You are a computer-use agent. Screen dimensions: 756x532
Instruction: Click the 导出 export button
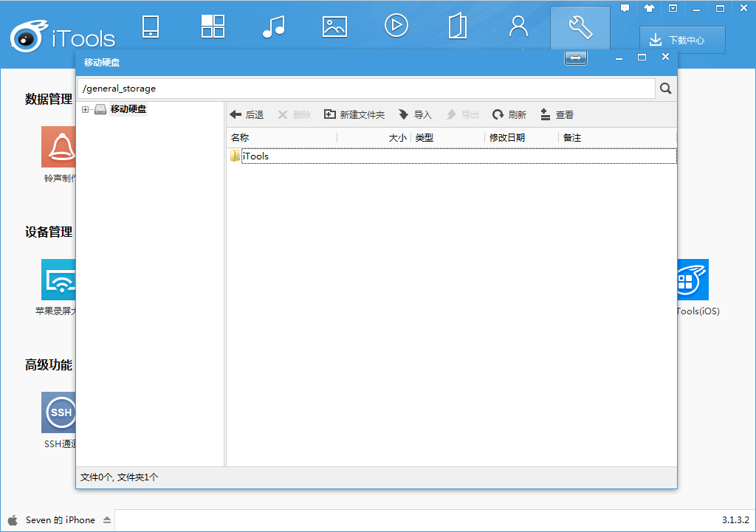(x=462, y=114)
